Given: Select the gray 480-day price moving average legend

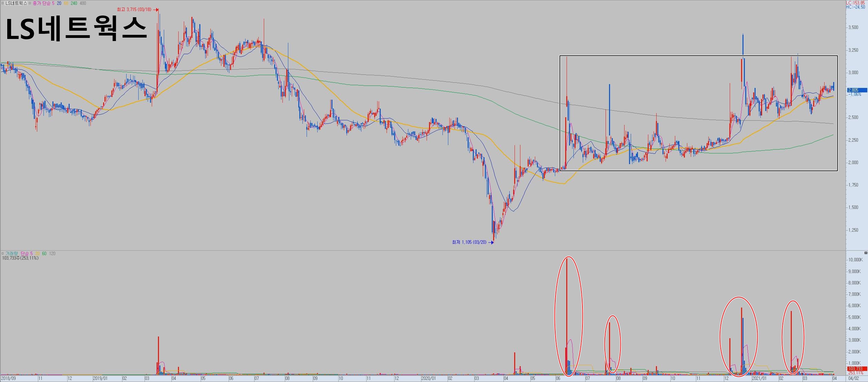Looking at the screenshot, I should pos(83,3).
